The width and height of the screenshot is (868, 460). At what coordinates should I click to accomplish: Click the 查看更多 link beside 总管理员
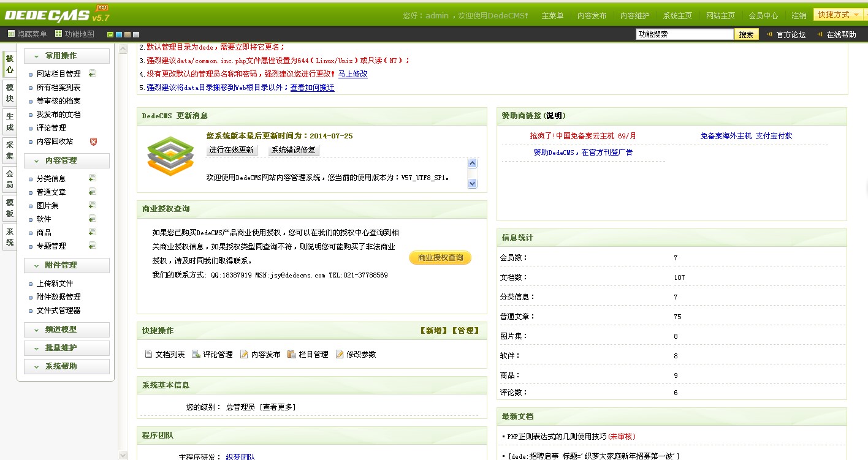point(277,407)
